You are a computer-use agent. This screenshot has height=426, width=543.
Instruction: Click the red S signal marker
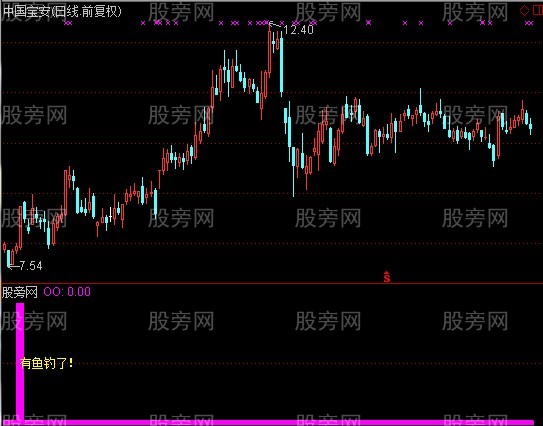387,277
